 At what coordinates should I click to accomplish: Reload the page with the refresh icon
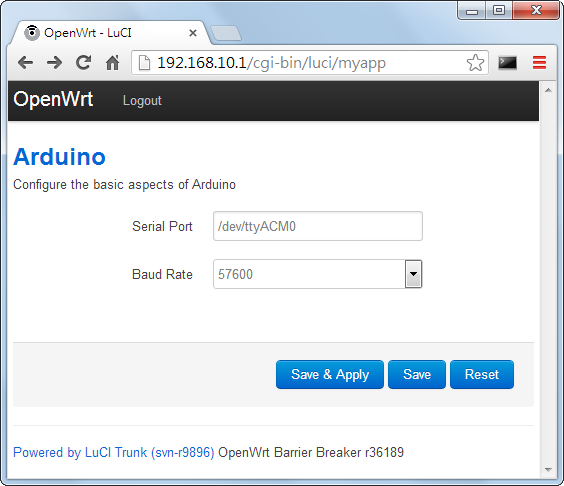(83, 63)
